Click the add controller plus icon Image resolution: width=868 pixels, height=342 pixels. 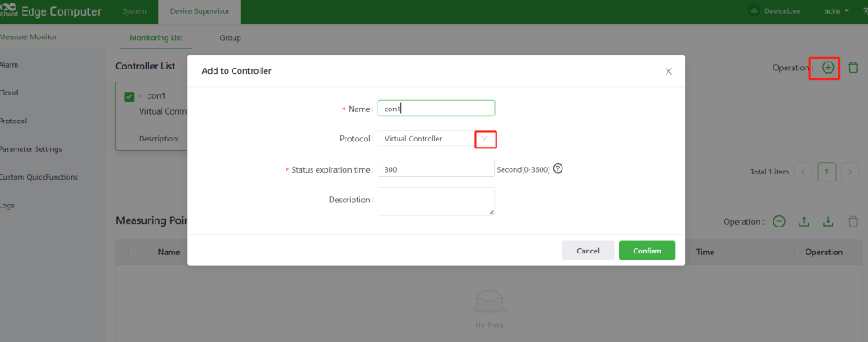point(827,68)
